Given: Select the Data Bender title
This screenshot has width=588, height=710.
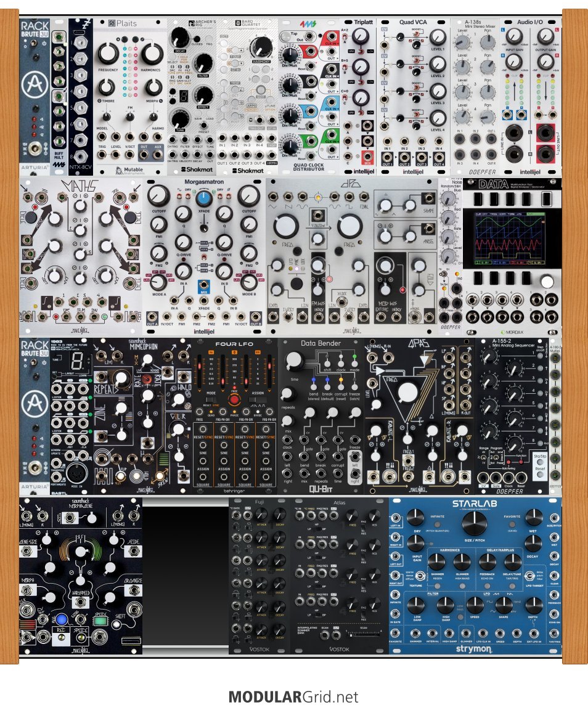Looking at the screenshot, I should (321, 343).
